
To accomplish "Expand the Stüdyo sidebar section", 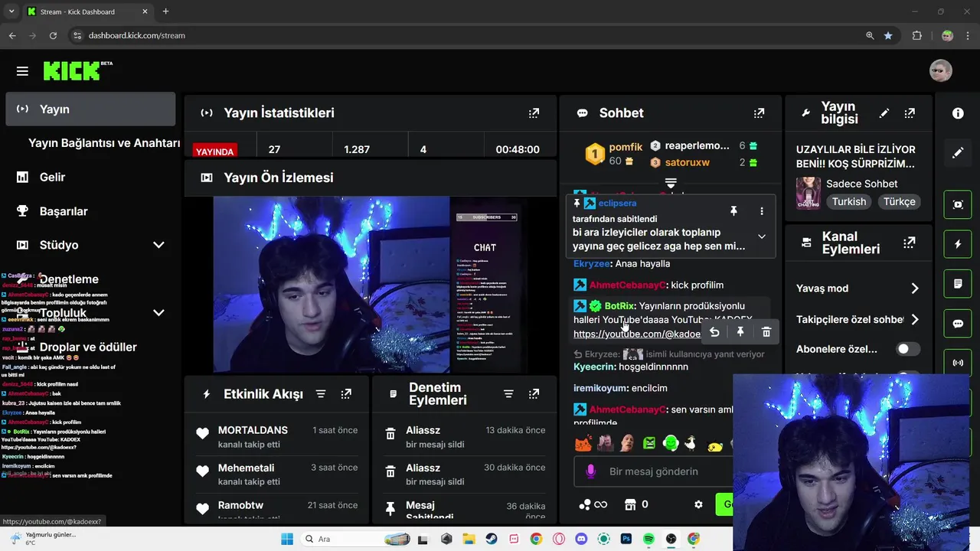I will click(x=158, y=245).
